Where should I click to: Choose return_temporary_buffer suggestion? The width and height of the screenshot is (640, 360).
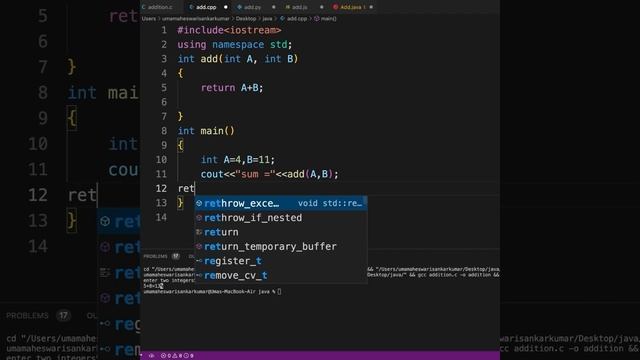[281, 247]
